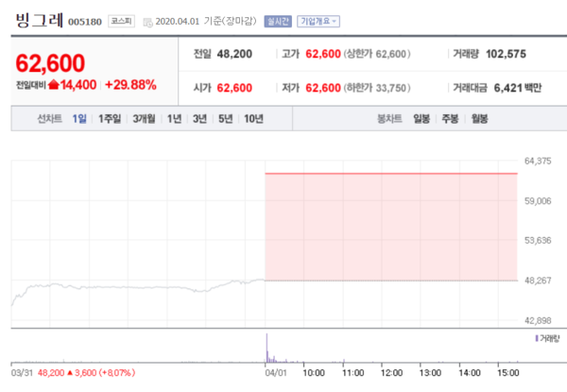Click the tallest volume bar at 04/01 open

(266, 348)
